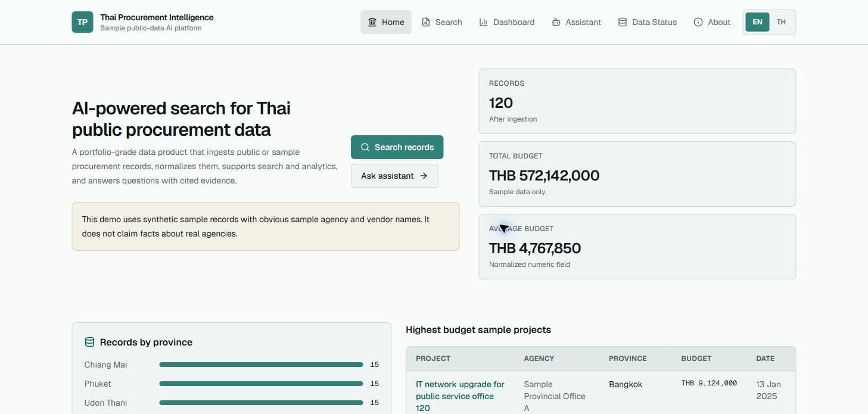Click the arrow icon in Ask assistant
Screen dimensions: 868x414
click(x=424, y=176)
